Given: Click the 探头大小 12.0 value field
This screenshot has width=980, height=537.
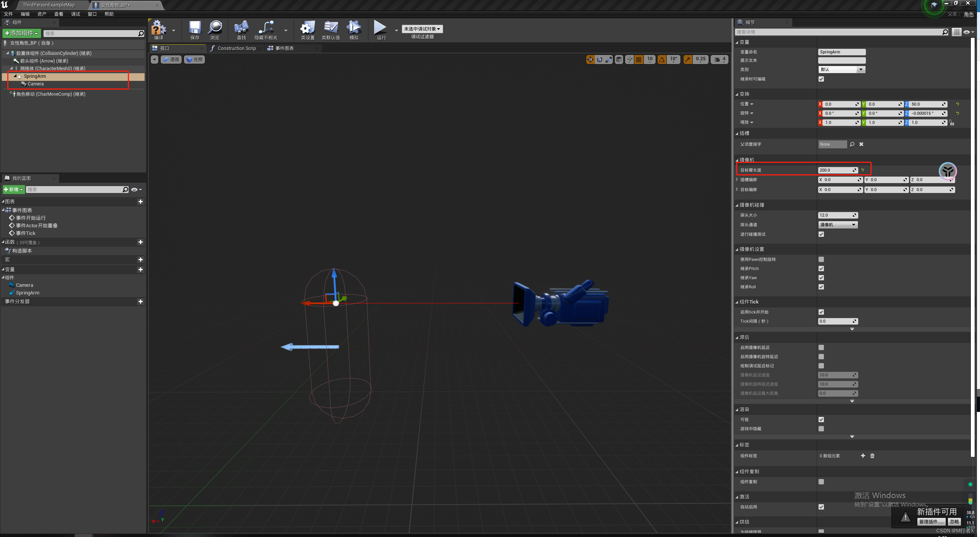Looking at the screenshot, I should coord(838,215).
